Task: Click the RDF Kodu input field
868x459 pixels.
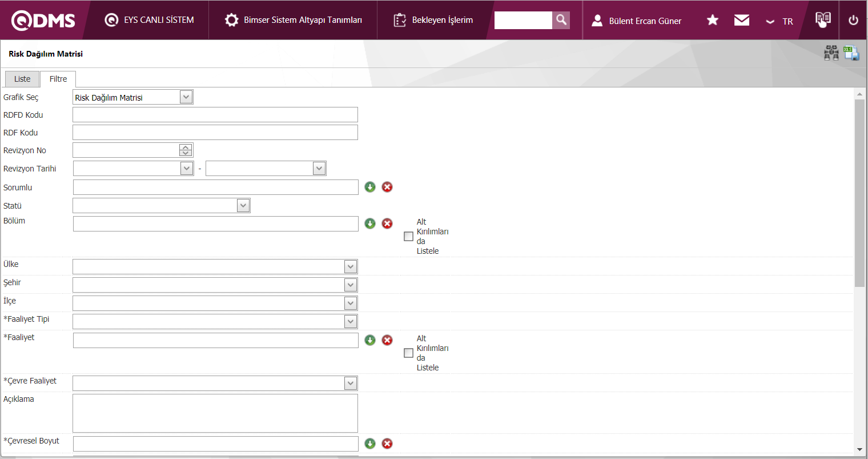Action: [x=215, y=133]
